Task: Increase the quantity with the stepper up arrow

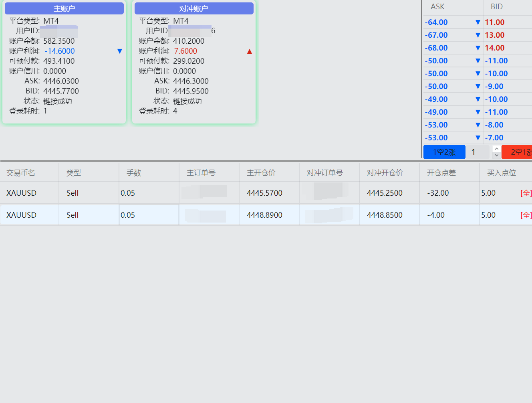Action: 496,149
